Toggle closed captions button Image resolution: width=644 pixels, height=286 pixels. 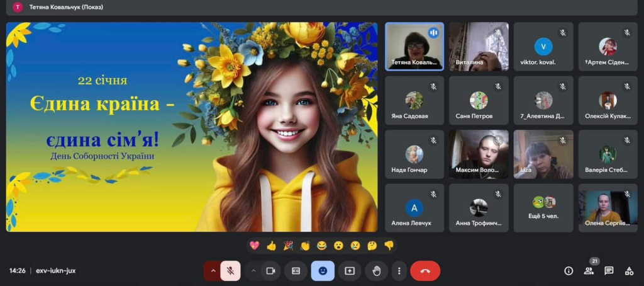tap(296, 271)
